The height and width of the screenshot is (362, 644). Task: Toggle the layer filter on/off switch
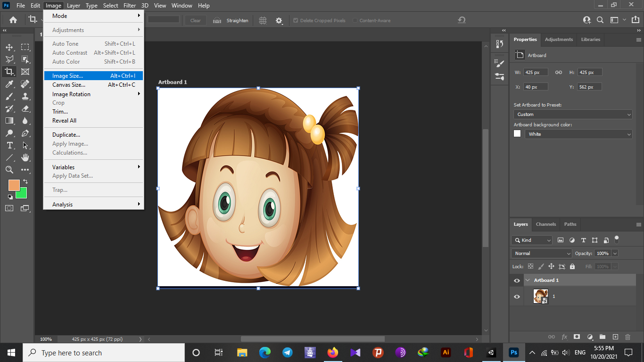pos(617,239)
